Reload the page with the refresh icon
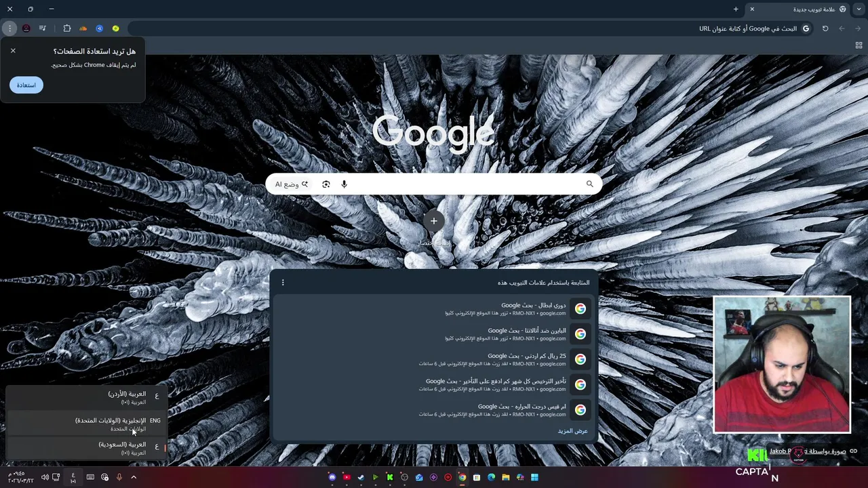Image resolution: width=868 pixels, height=488 pixels. [x=825, y=28]
